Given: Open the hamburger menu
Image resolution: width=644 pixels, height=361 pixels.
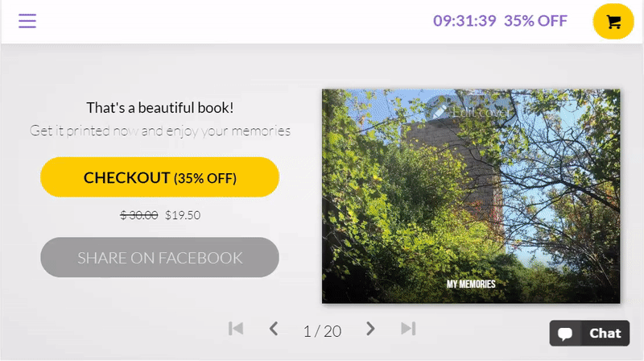Looking at the screenshot, I should [x=27, y=21].
